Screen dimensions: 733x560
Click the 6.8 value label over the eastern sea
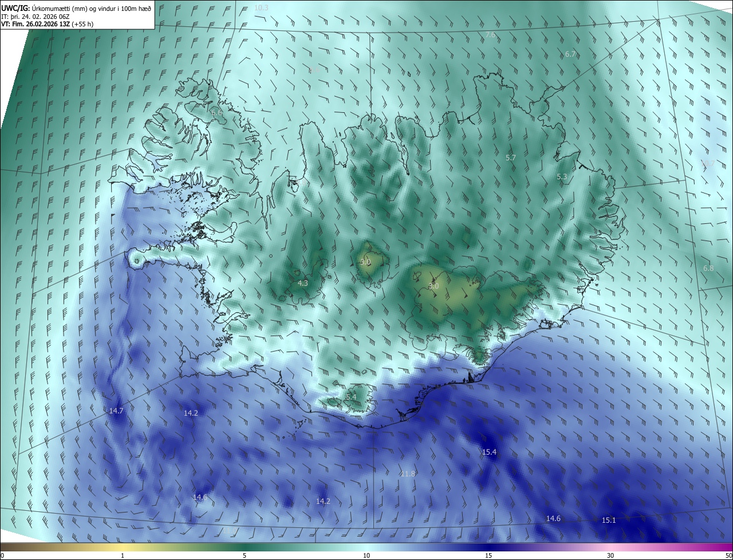708,269
